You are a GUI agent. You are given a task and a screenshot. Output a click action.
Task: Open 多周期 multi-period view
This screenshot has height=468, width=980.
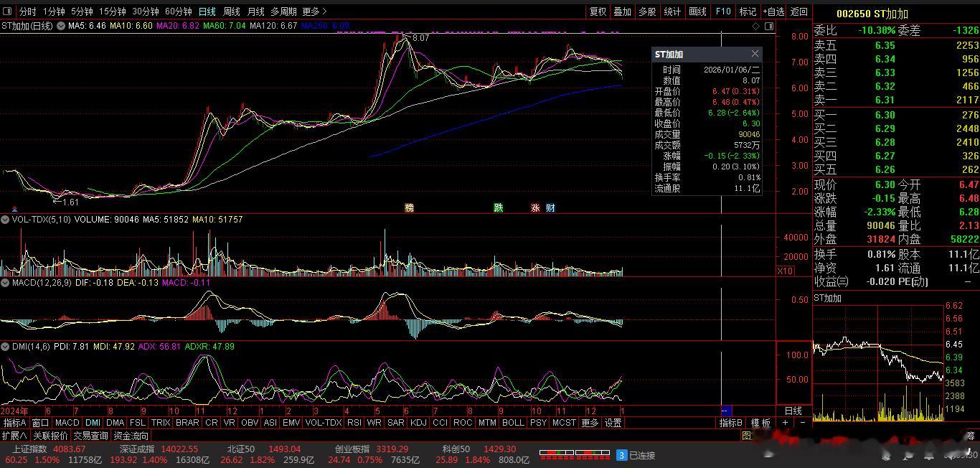[x=283, y=11]
